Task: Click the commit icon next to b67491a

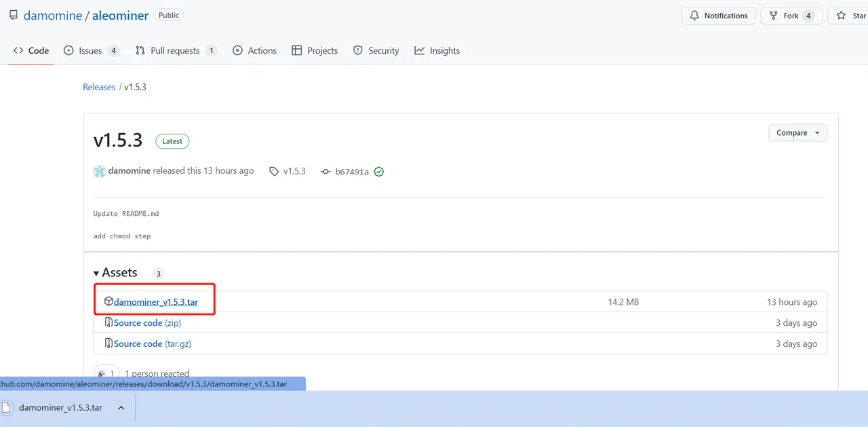Action: [325, 172]
